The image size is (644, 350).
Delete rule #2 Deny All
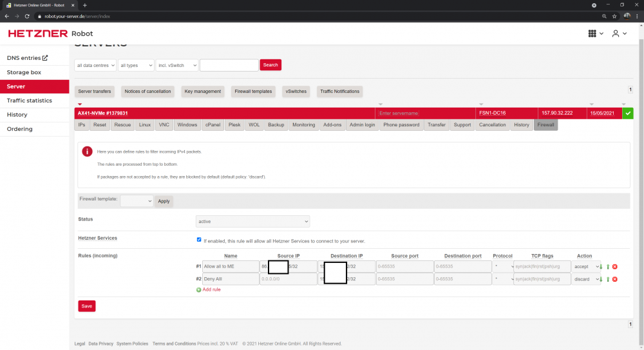click(x=615, y=279)
